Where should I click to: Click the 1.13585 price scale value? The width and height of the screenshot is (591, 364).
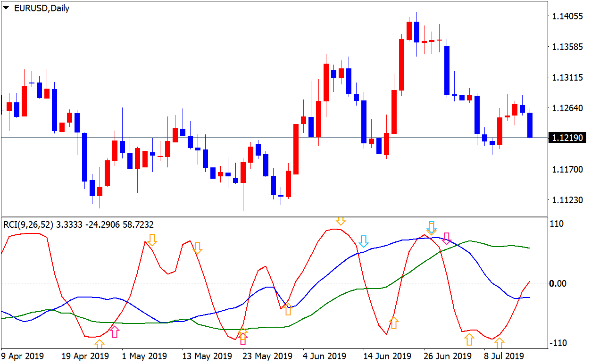click(568, 47)
